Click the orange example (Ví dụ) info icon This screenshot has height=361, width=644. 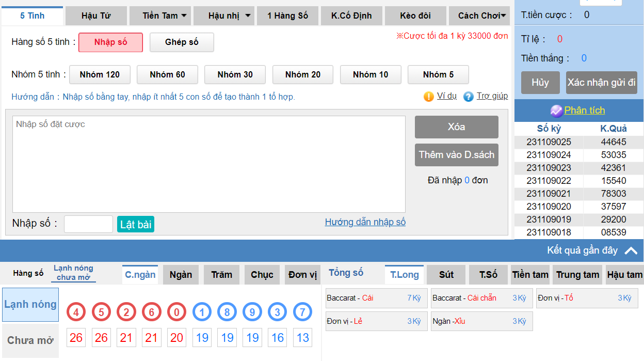[428, 97]
